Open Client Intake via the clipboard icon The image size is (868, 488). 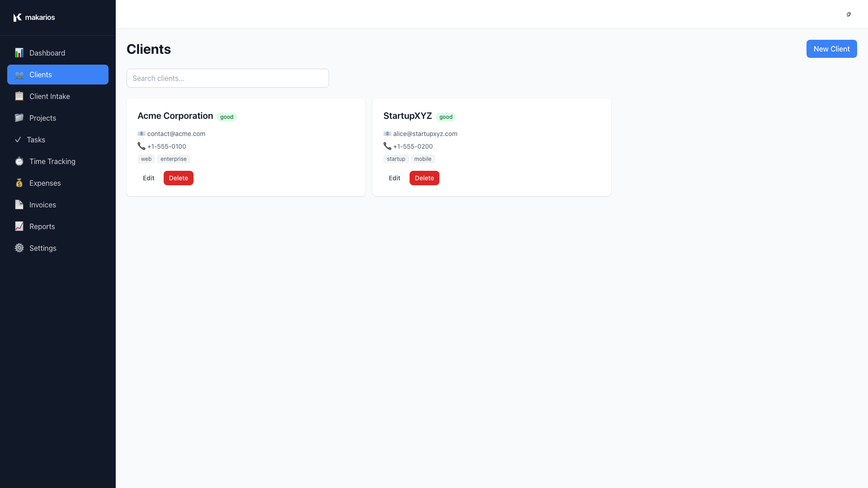(x=19, y=96)
